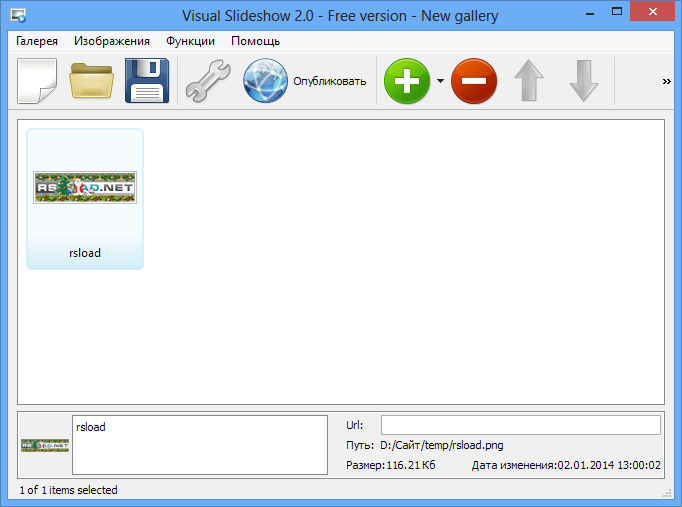Open gallery settings wrench icon
Screen dimensions: 682x507
[208, 81]
